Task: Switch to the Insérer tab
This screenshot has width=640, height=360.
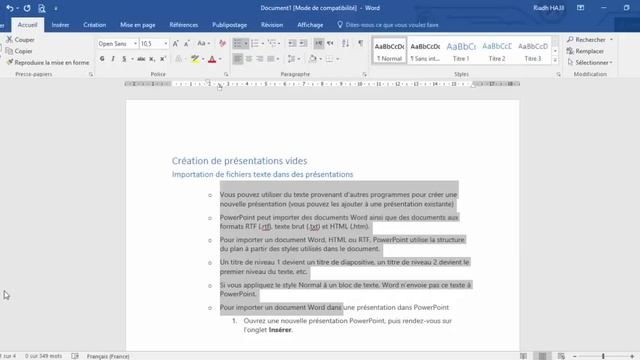Action: 60,25
